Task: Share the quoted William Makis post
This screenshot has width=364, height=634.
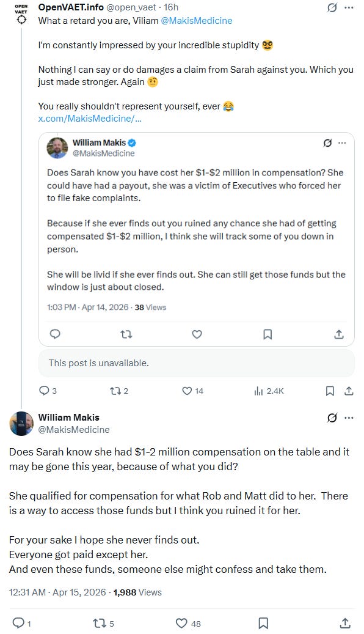Action: [x=338, y=334]
